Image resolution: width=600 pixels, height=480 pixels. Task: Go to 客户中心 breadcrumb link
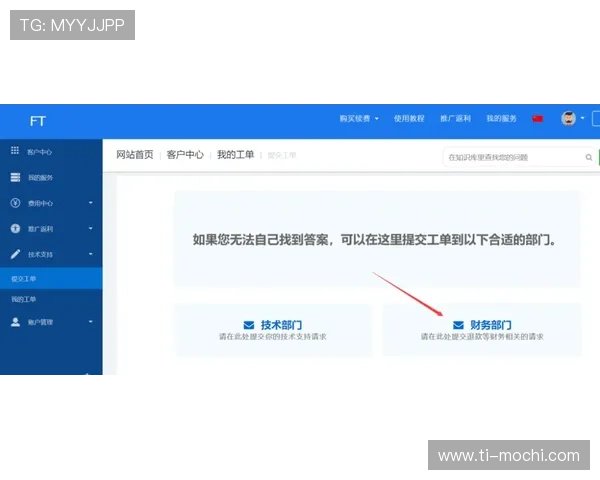pos(185,155)
